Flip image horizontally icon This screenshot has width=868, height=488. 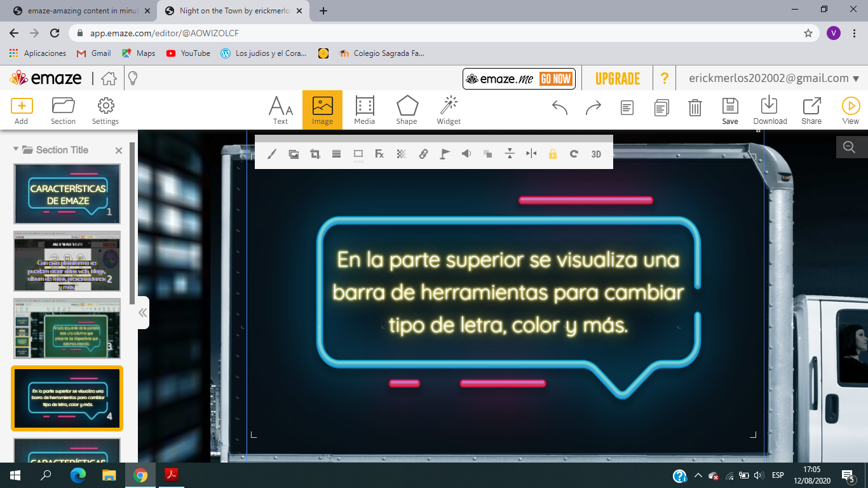tap(531, 154)
